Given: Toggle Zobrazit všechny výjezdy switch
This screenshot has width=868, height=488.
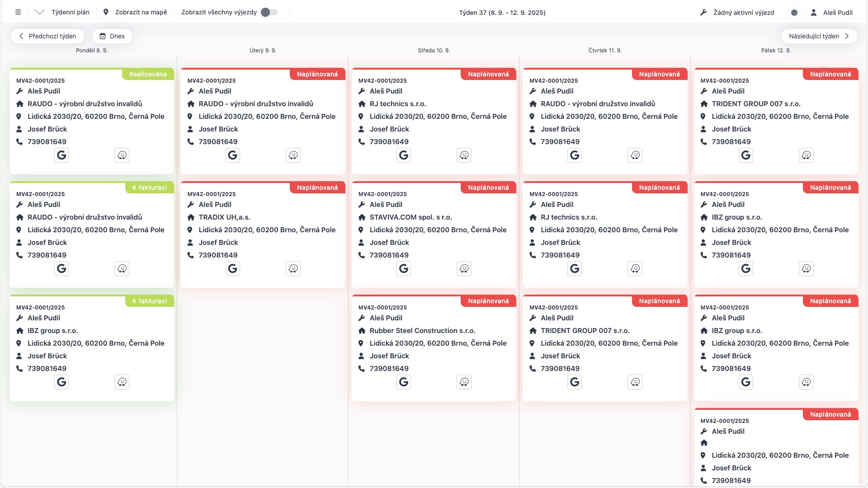Looking at the screenshot, I should pos(269,12).
